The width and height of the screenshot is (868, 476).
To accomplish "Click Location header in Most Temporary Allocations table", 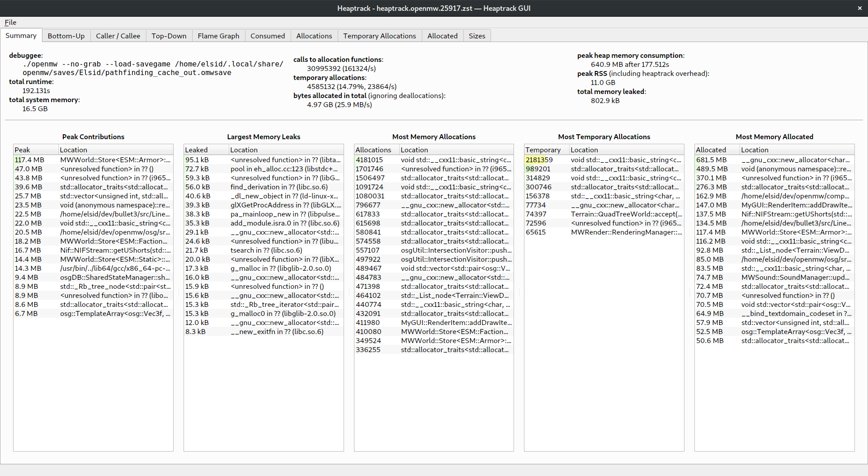I will [x=627, y=150].
